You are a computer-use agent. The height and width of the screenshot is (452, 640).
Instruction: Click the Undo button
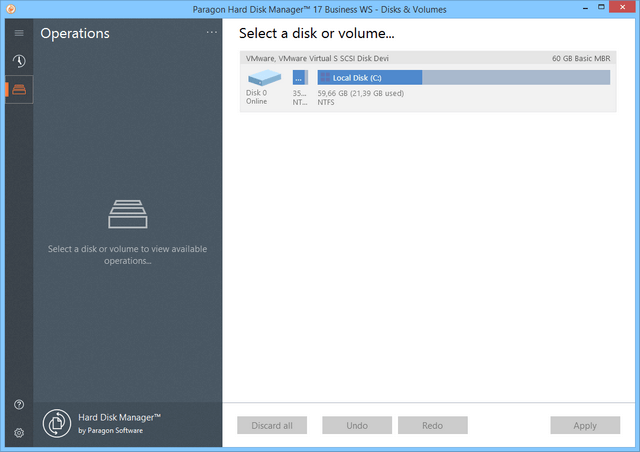click(x=356, y=425)
